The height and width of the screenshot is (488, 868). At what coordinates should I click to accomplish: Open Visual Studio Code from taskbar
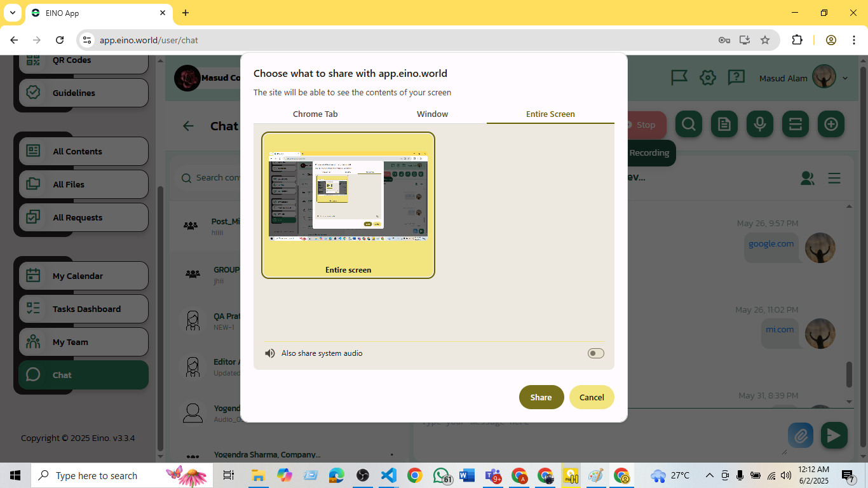tap(389, 475)
